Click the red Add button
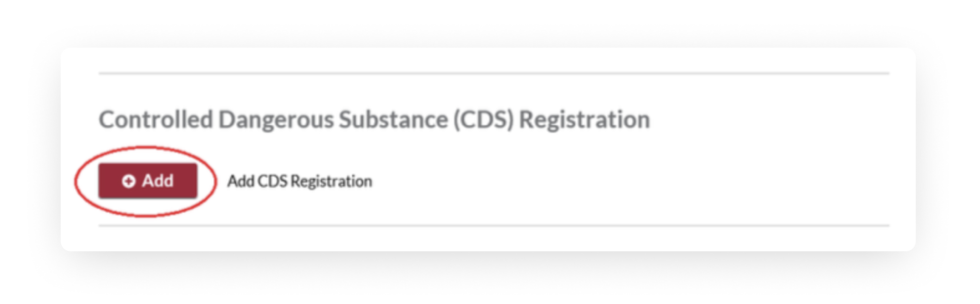Image resolution: width=980 pixels, height=304 pixels. 148,181
